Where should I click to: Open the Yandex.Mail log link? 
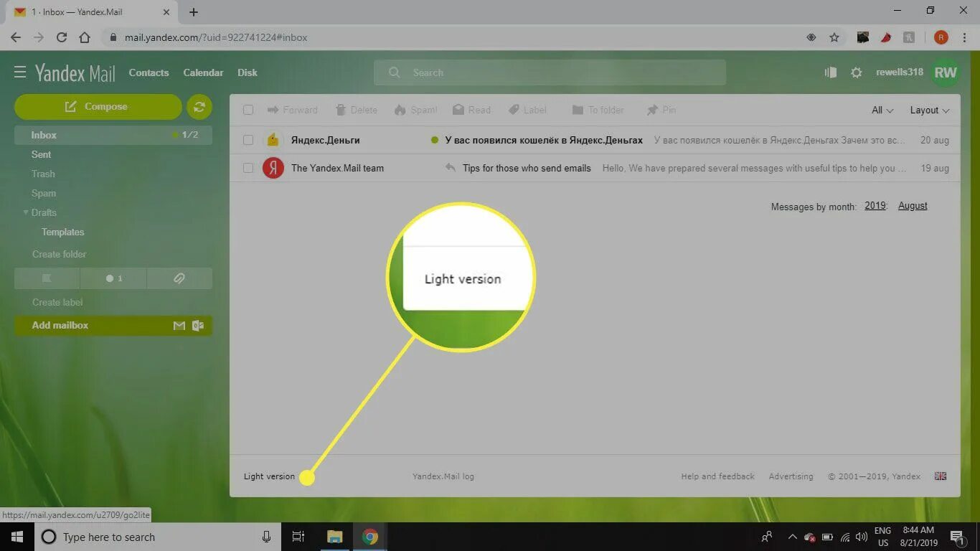[443, 476]
